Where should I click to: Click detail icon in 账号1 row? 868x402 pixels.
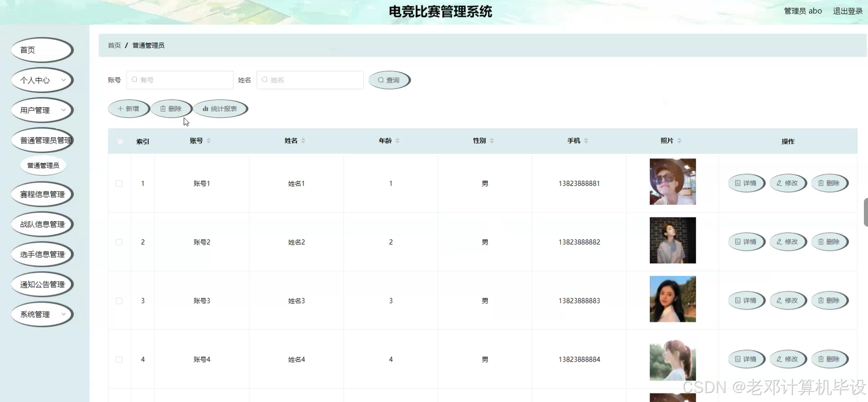[738, 183]
